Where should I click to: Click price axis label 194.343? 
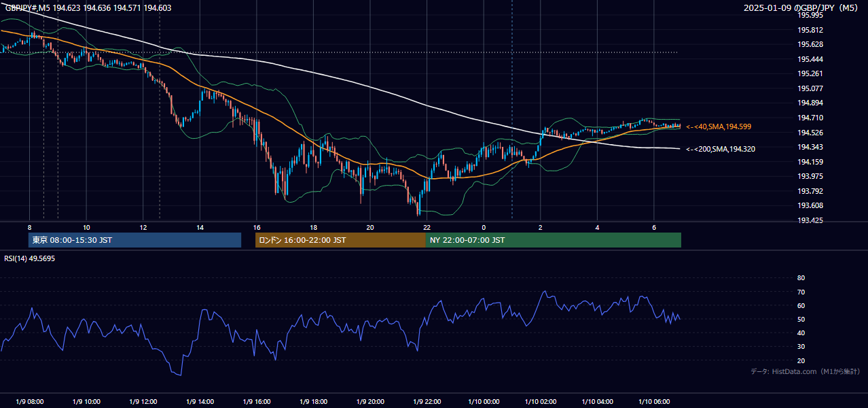(810, 147)
